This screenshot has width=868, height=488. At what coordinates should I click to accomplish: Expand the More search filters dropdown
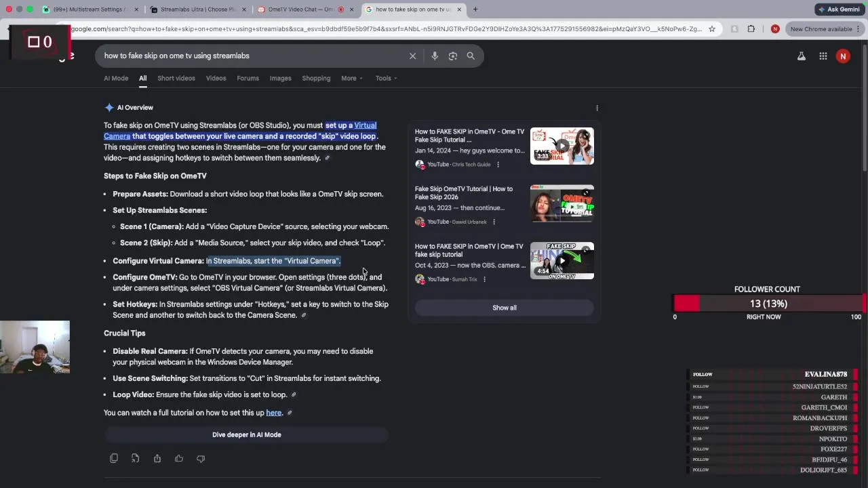(x=352, y=78)
